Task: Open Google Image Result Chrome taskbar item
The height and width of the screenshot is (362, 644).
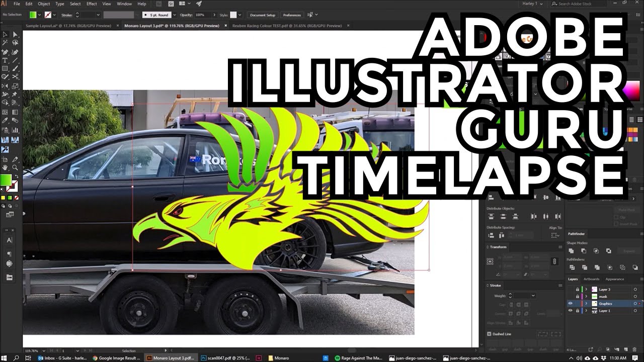Action: [117, 358]
